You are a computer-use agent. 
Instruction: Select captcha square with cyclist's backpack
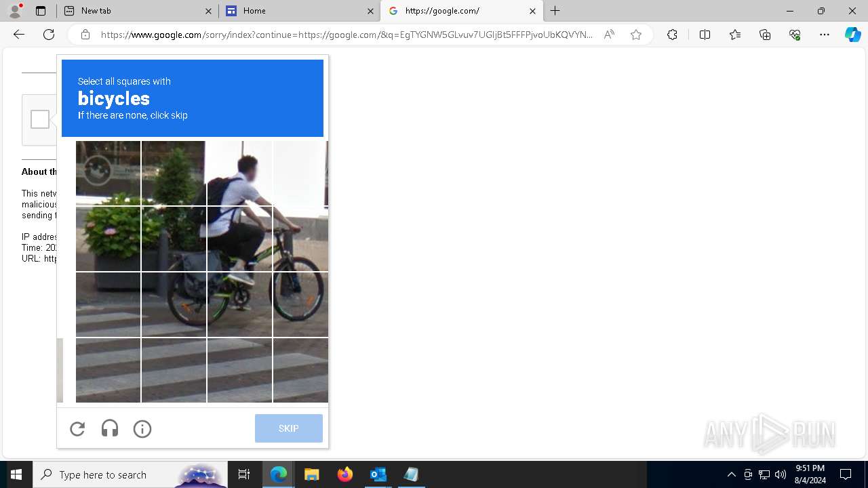[239, 173]
